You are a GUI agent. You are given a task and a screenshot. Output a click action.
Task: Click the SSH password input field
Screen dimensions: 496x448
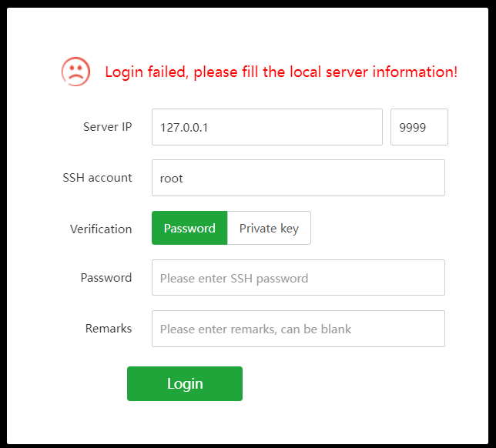coord(298,278)
